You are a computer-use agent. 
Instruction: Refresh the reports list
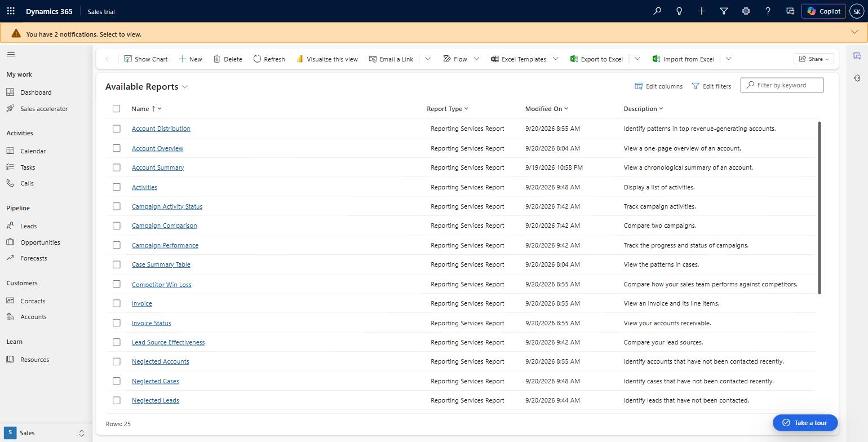pyautogui.click(x=269, y=59)
